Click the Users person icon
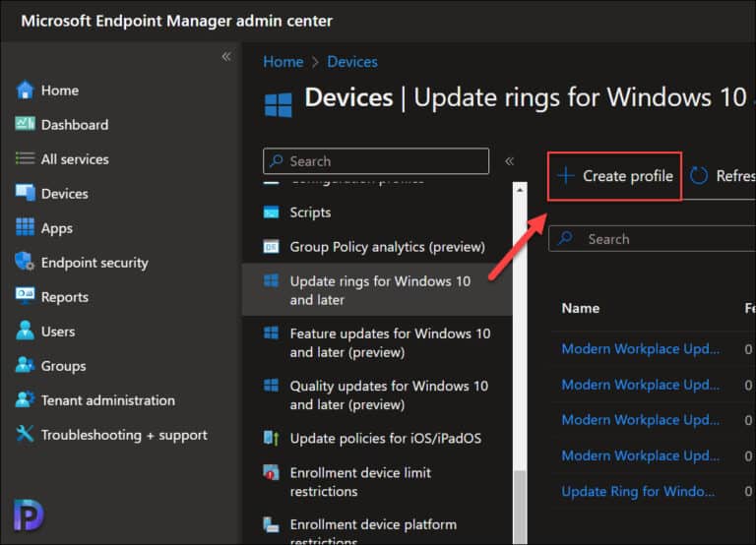 pos(25,331)
